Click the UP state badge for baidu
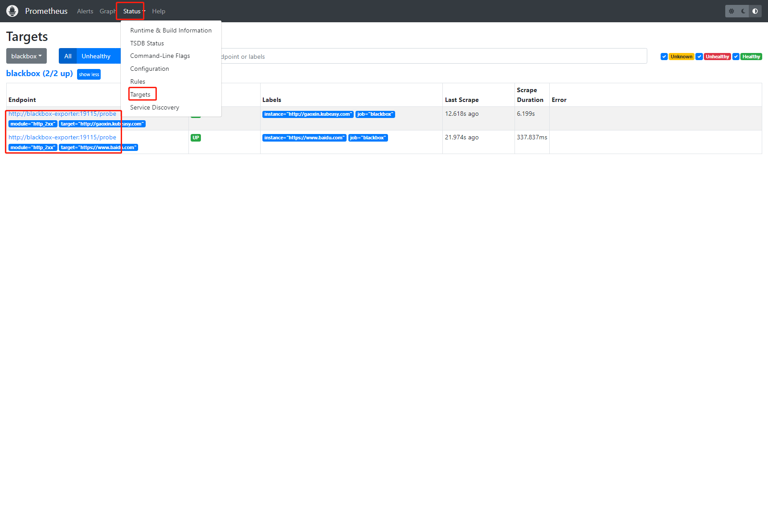This screenshot has width=768, height=532. point(196,138)
